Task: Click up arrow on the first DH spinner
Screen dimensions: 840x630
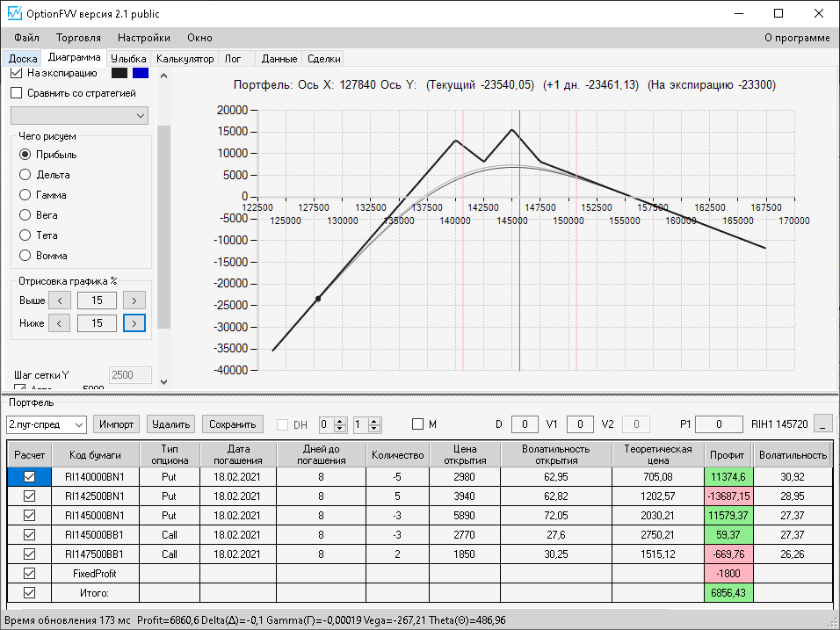Action: coord(340,421)
